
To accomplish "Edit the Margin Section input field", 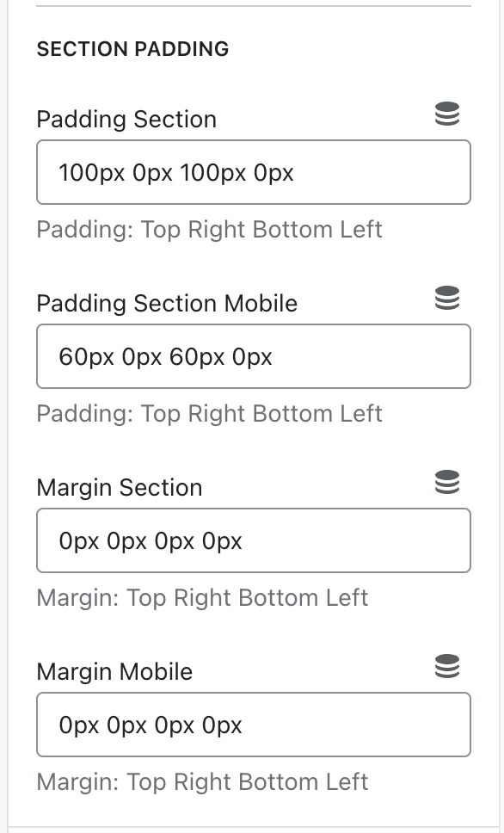I will (254, 540).
